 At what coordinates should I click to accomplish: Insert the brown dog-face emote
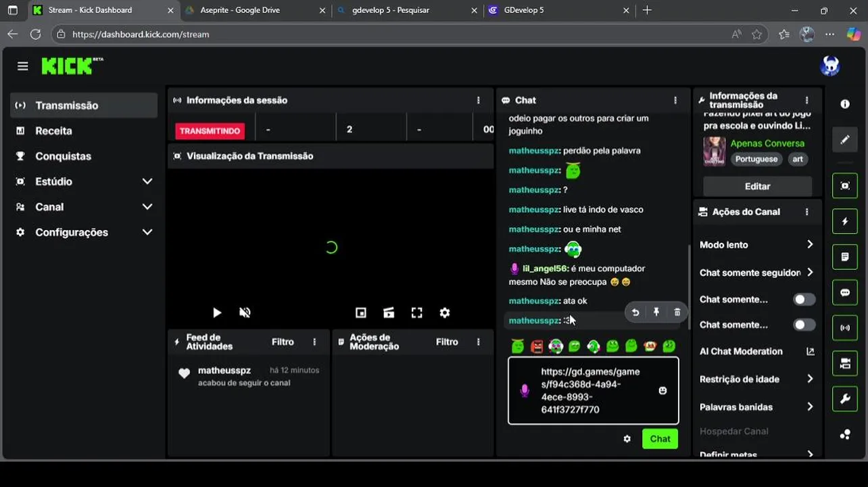pos(650,346)
